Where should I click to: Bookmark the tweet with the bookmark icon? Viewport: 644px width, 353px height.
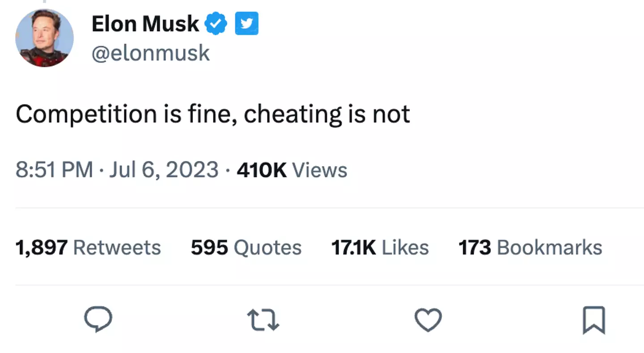pos(593,320)
